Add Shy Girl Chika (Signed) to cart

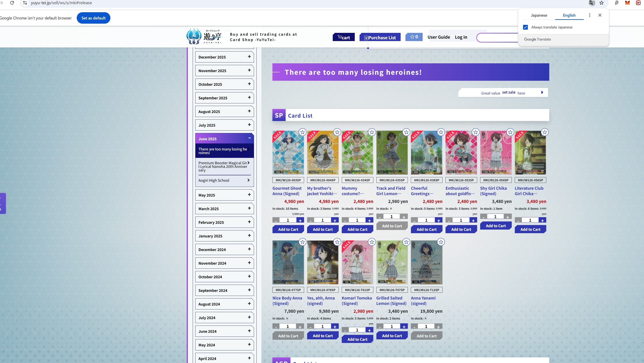click(x=496, y=226)
